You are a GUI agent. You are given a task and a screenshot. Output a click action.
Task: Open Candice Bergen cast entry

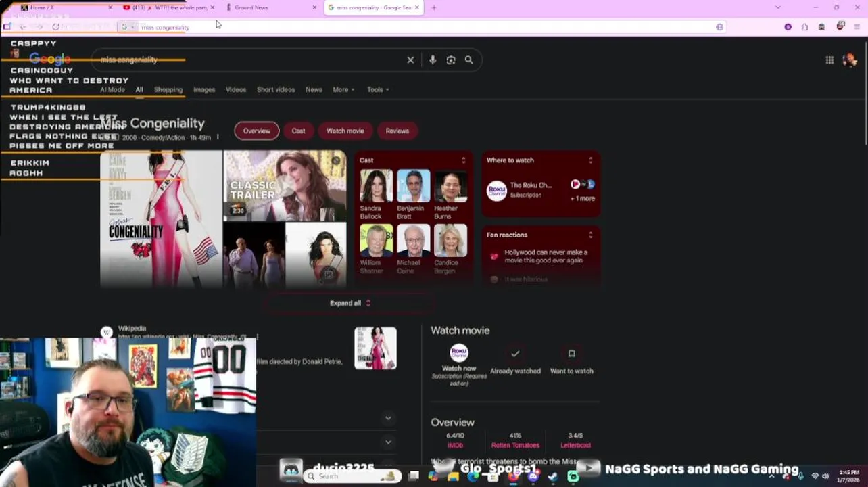click(450, 250)
